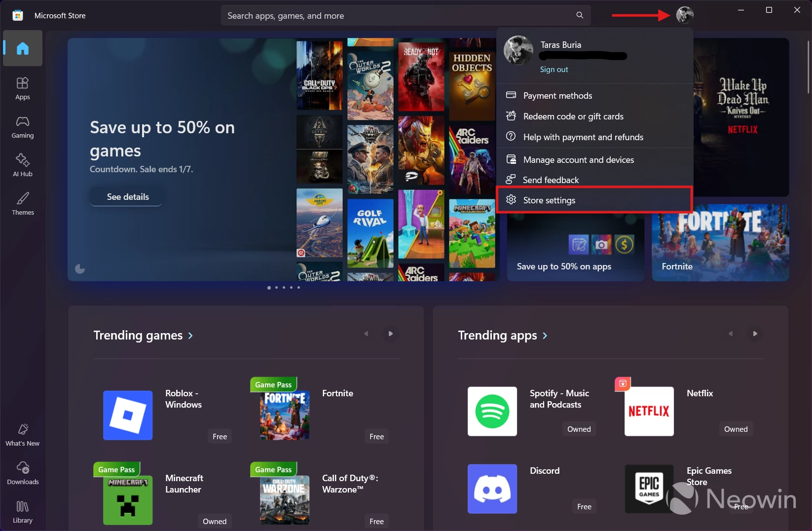Open Help with payment and refunds

tap(595, 137)
